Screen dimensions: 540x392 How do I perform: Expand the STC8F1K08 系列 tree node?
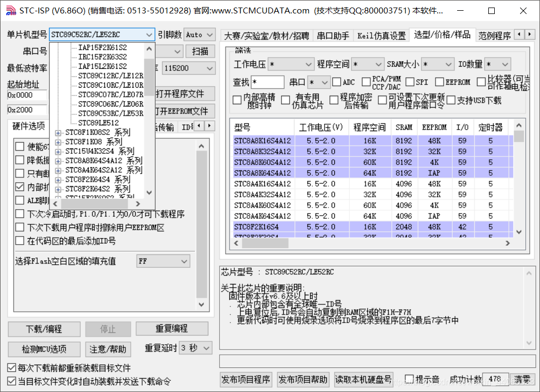tap(58, 142)
